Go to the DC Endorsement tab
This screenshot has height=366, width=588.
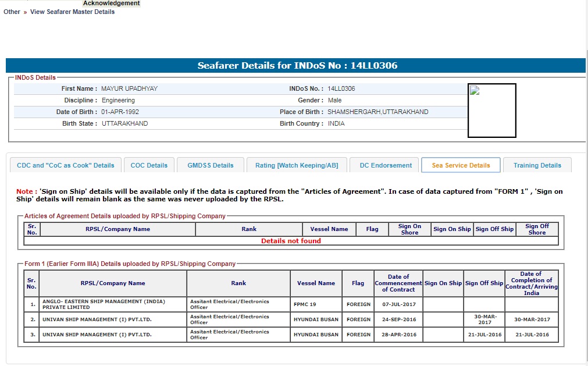[386, 165]
